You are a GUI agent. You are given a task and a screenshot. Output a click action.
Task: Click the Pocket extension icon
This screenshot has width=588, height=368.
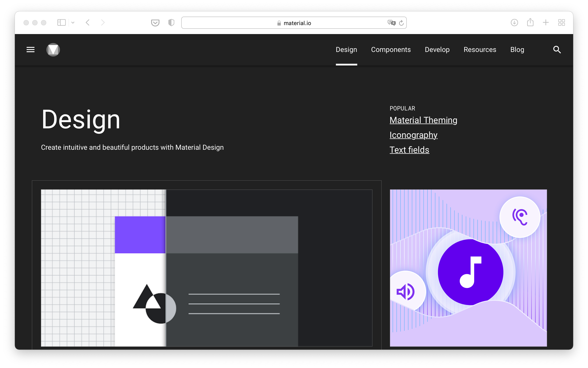(155, 23)
